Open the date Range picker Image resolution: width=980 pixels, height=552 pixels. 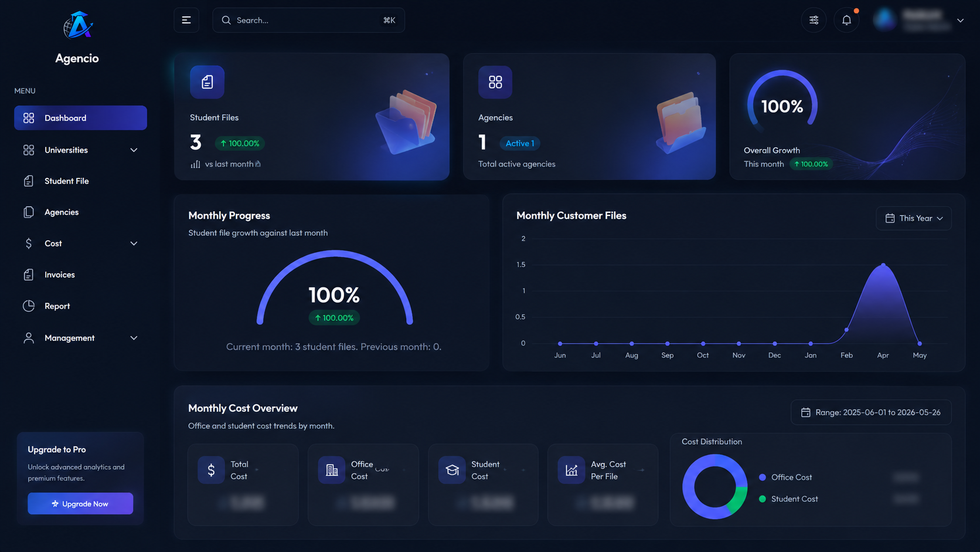(x=871, y=412)
